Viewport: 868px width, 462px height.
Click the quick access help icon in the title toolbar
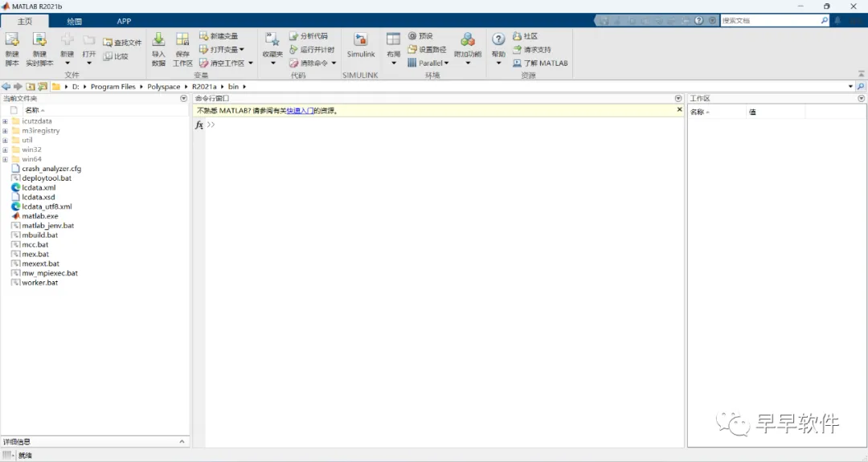point(699,20)
